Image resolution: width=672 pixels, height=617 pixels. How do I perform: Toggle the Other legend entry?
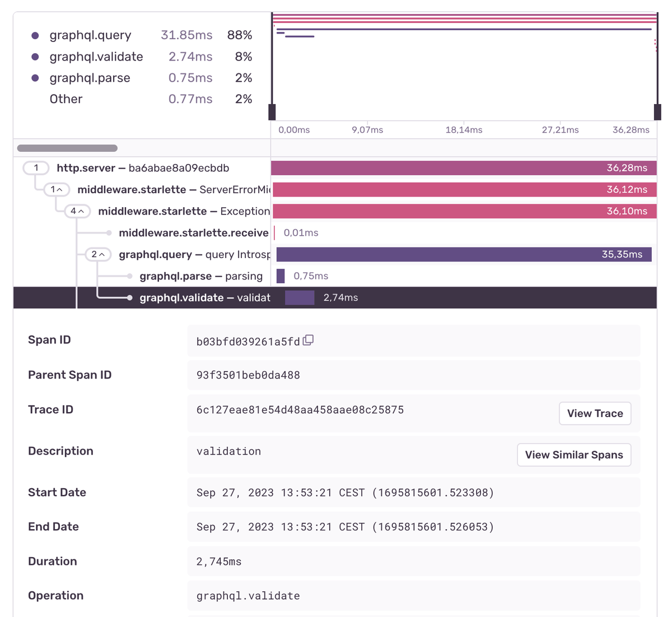[66, 99]
